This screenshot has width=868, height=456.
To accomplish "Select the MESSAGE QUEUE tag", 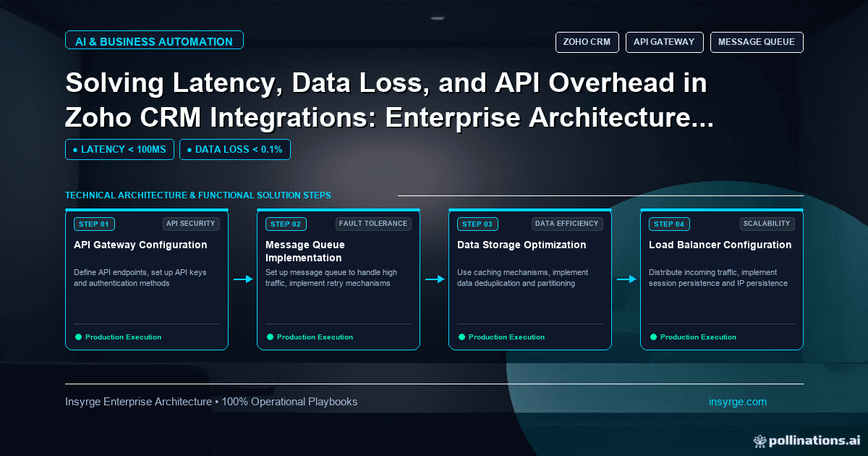I will pos(757,42).
